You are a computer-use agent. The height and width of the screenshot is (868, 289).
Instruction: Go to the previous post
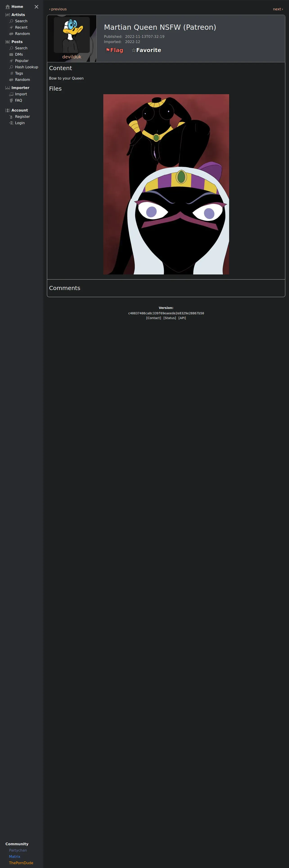58,9
